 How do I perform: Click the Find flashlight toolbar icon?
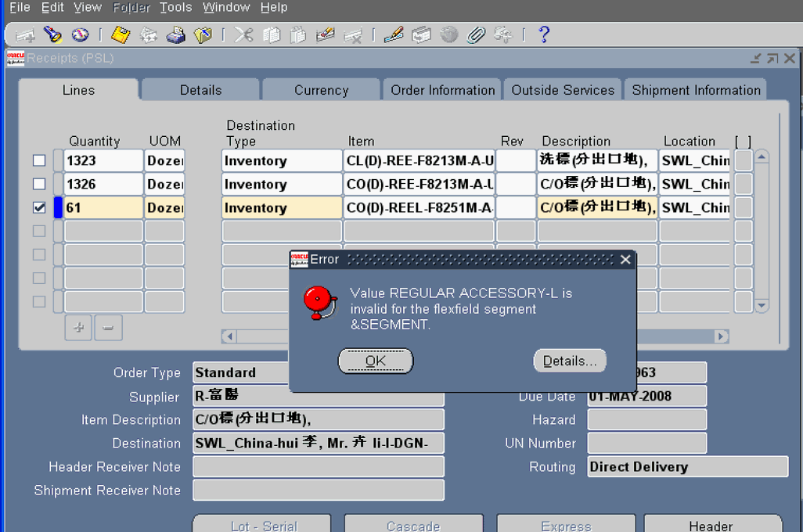(x=52, y=34)
